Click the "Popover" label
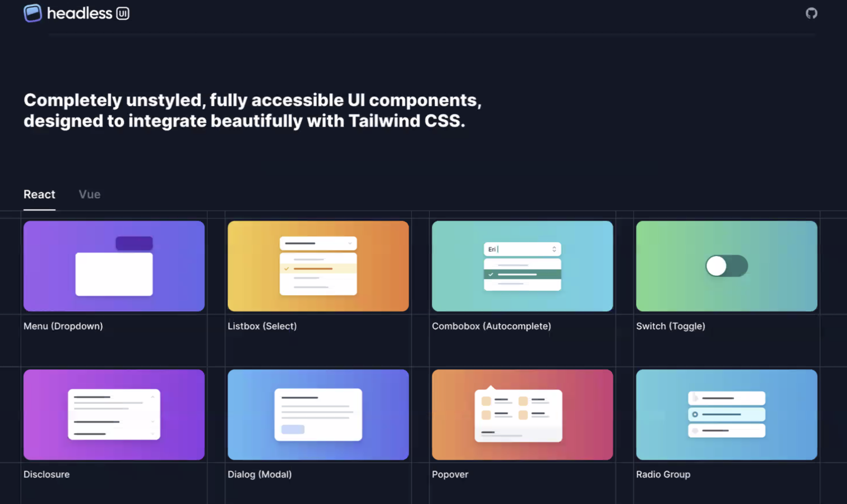 click(x=450, y=475)
